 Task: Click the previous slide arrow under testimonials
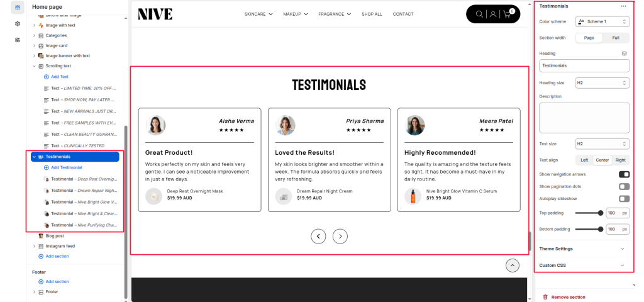coord(318,237)
